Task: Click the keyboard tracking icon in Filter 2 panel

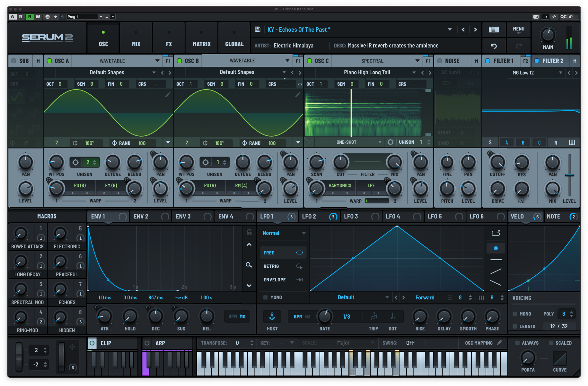Action: pyautogui.click(x=572, y=142)
